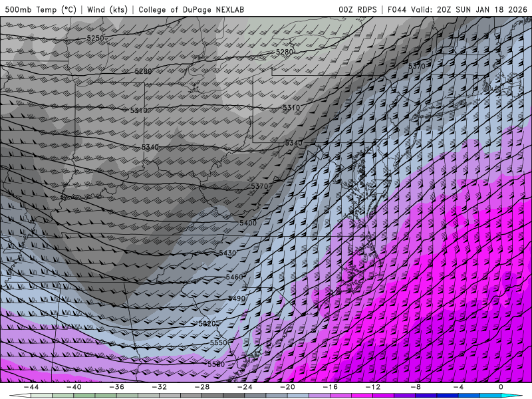Click the '00Z RDPS' model label
The image size is (532, 399).
coord(358,9)
